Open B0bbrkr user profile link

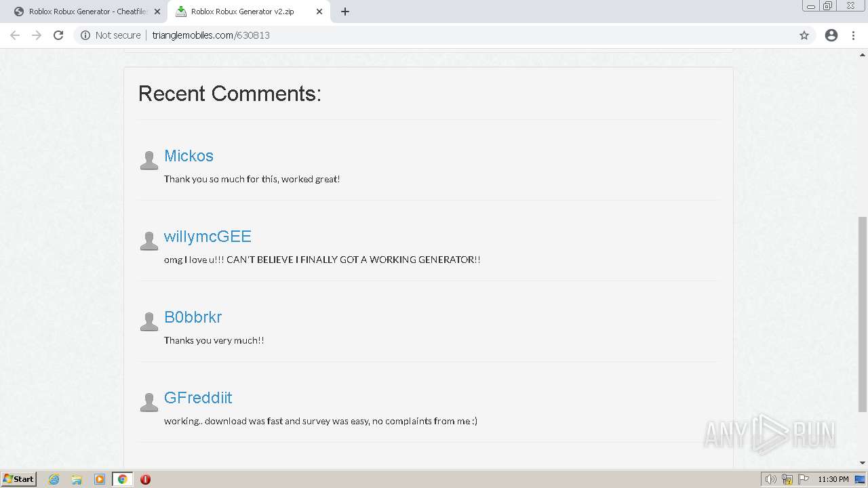(x=193, y=317)
